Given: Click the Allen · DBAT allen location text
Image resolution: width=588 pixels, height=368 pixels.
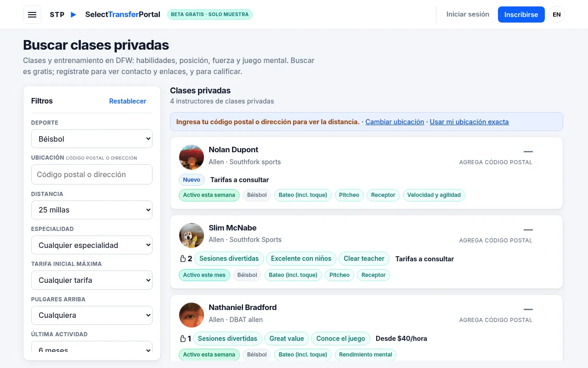Looking at the screenshot, I should (x=236, y=320).
